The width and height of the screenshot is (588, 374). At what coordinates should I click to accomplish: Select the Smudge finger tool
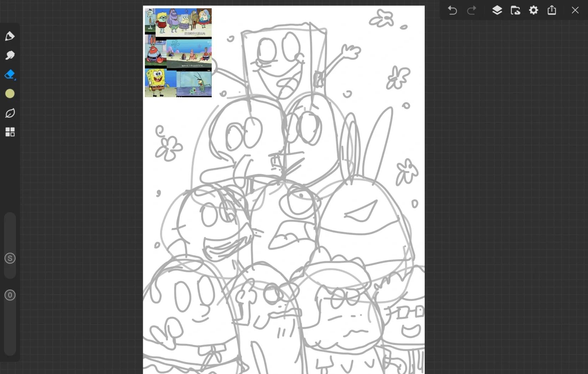(x=10, y=55)
